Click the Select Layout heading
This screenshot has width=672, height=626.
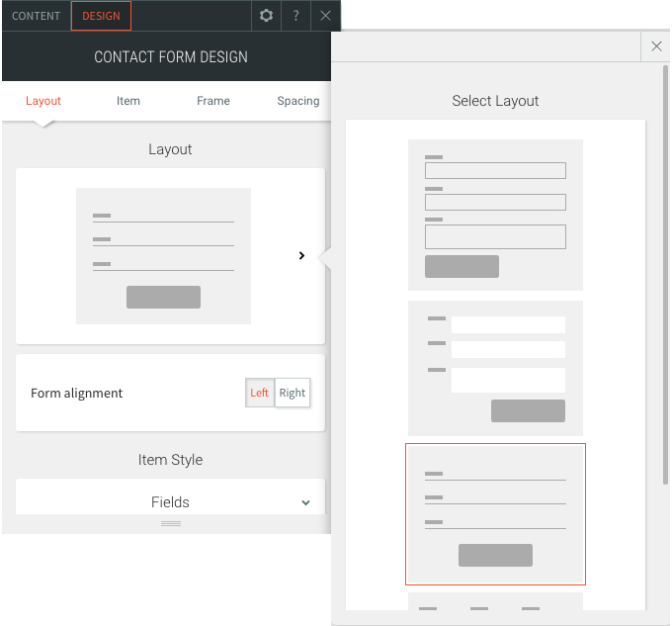pyautogui.click(x=495, y=101)
